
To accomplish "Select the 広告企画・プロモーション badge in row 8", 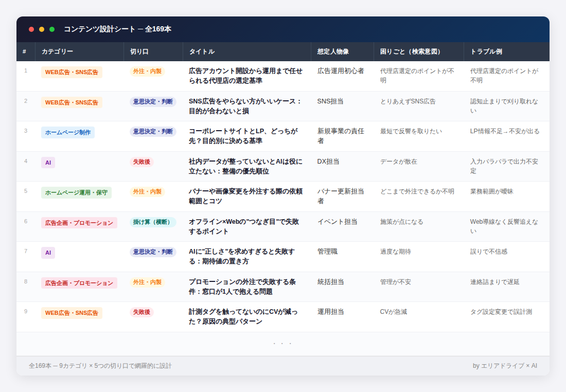I will pyautogui.click(x=79, y=282).
